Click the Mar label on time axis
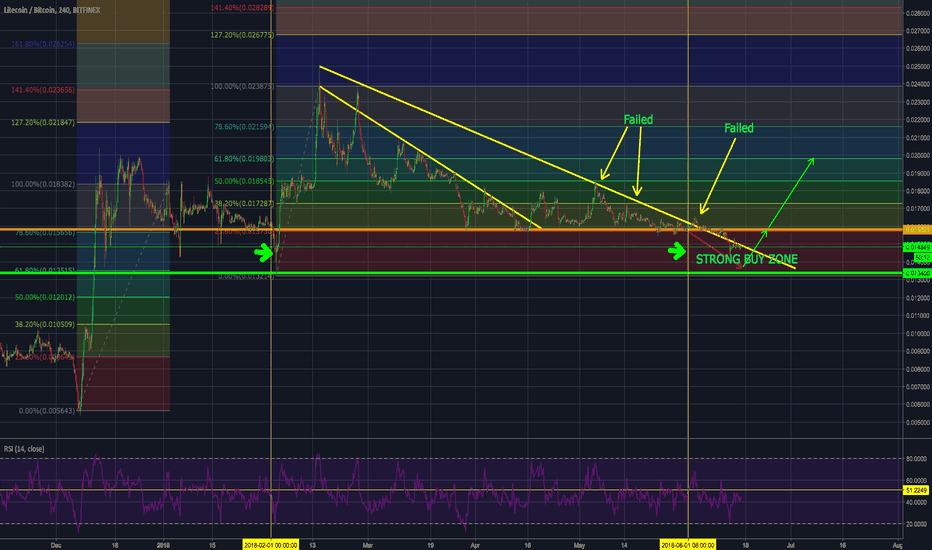 [368, 545]
